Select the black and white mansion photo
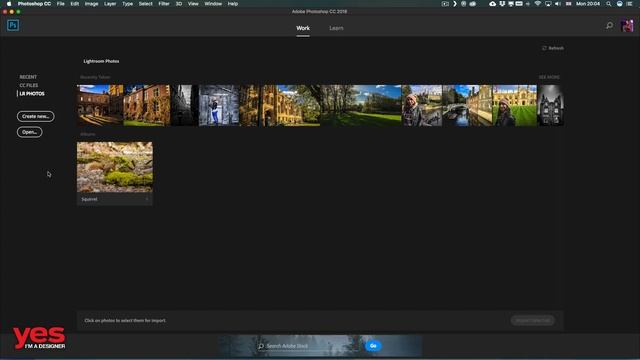Viewport: 640px width, 360px height. tap(551, 105)
